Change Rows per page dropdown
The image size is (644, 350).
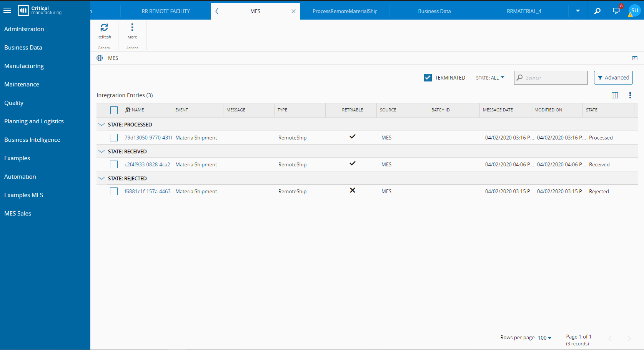[544, 338]
